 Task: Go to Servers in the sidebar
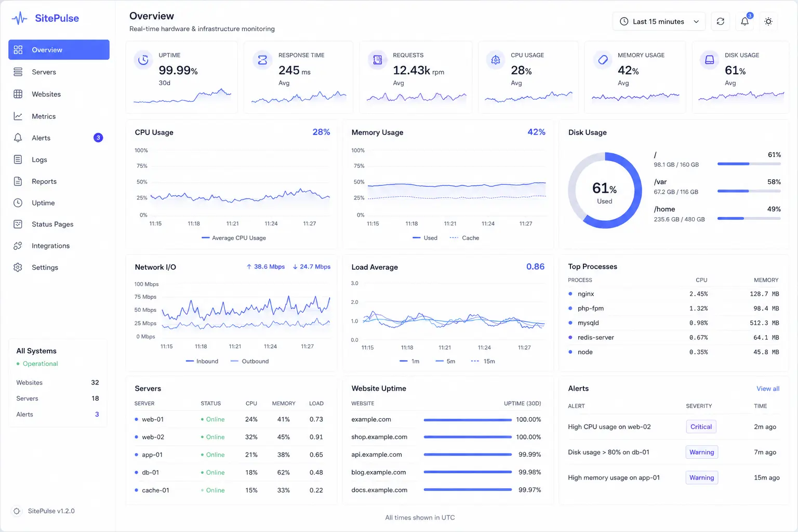coord(59,72)
